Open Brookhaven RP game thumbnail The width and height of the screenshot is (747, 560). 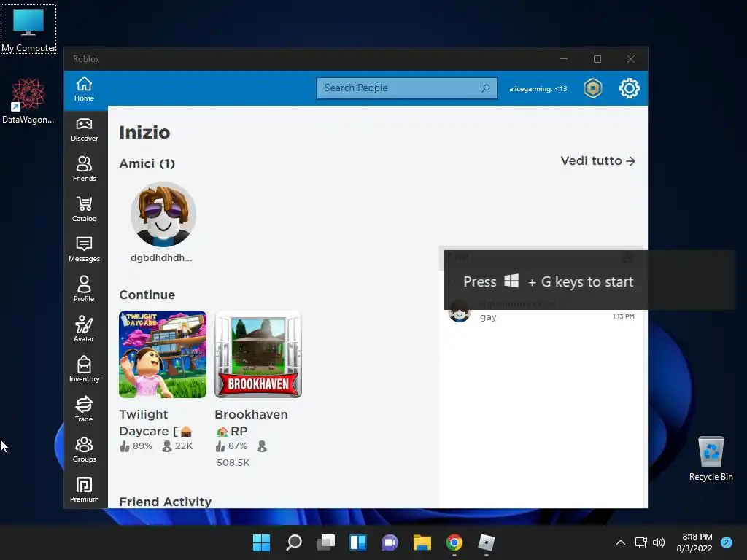(258, 354)
